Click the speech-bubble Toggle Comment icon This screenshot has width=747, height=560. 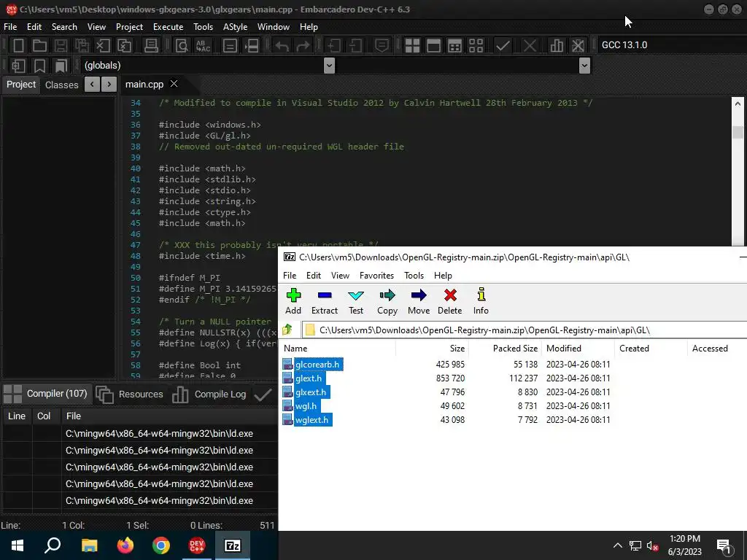pyautogui.click(x=382, y=46)
